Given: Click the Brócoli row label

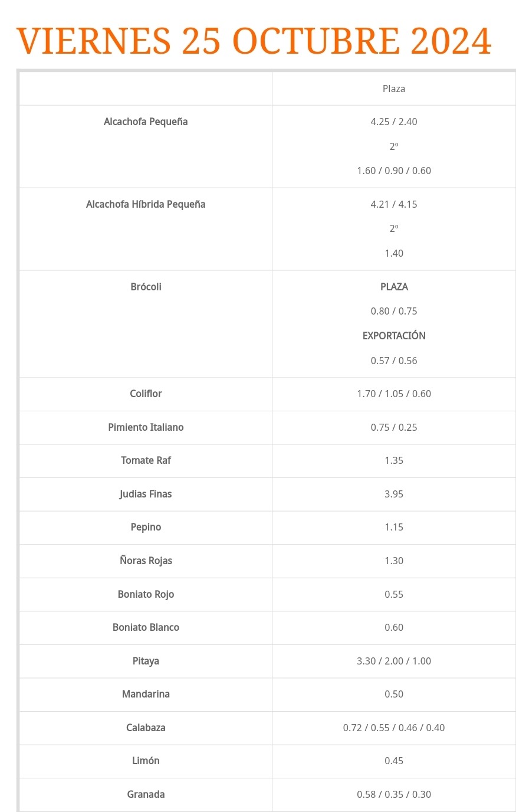Looking at the screenshot, I should (146, 287).
